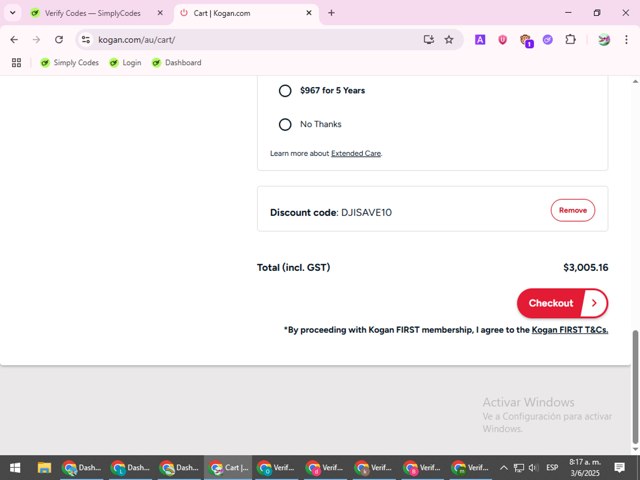This screenshot has height=480, width=640.
Task: Open the Chrome profile avatar
Action: pyautogui.click(x=604, y=40)
